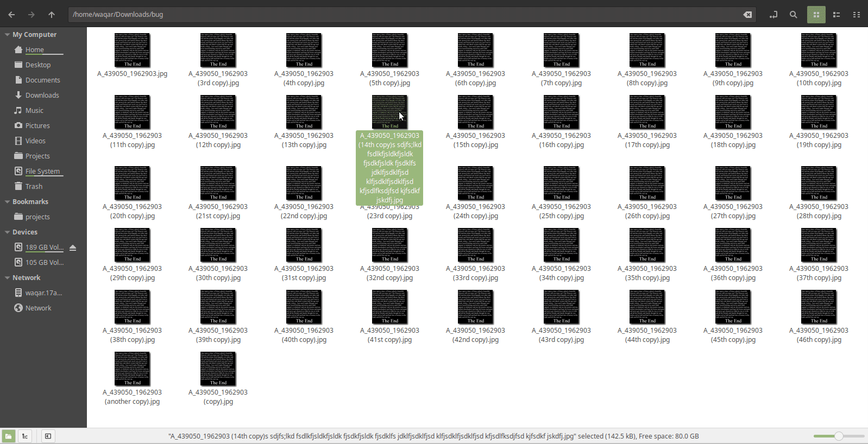The image size is (868, 444).
Task: Hide the sidebar with the status bar button
Action: (48, 436)
